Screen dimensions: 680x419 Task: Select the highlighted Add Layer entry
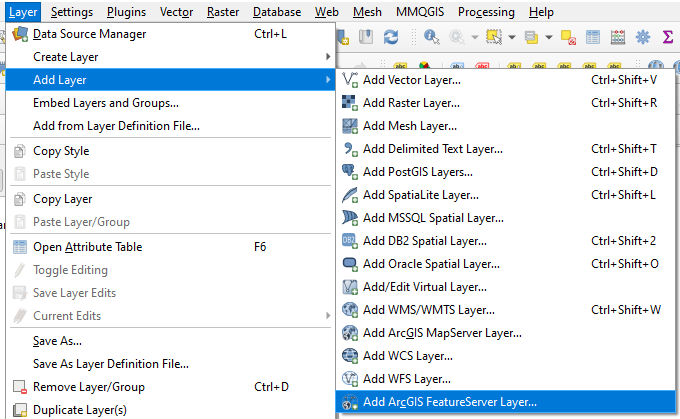click(170, 80)
